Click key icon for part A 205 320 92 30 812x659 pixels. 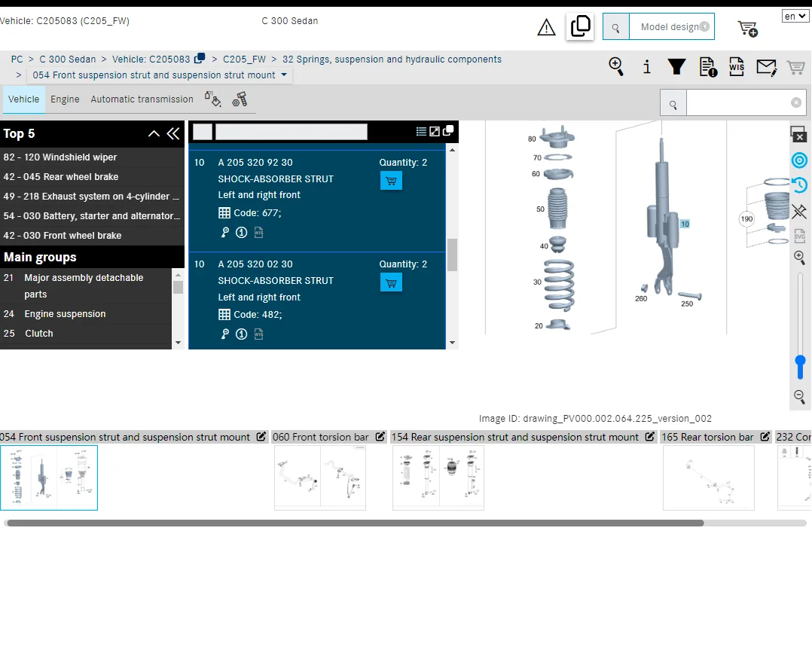(x=224, y=233)
